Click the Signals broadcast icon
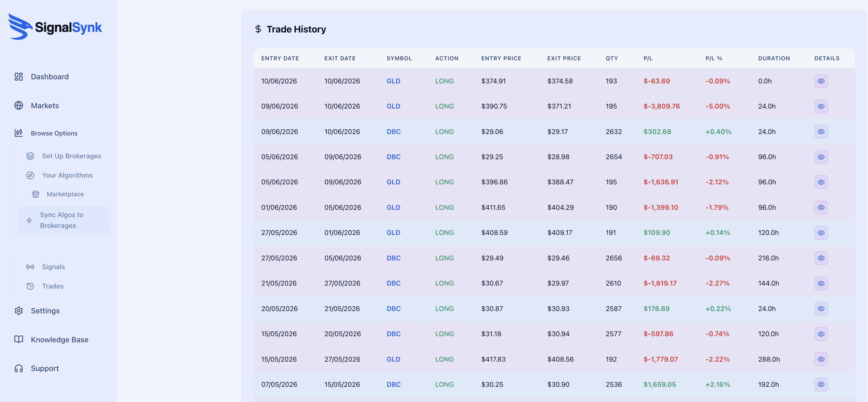This screenshot has height=402, width=868. [30, 267]
